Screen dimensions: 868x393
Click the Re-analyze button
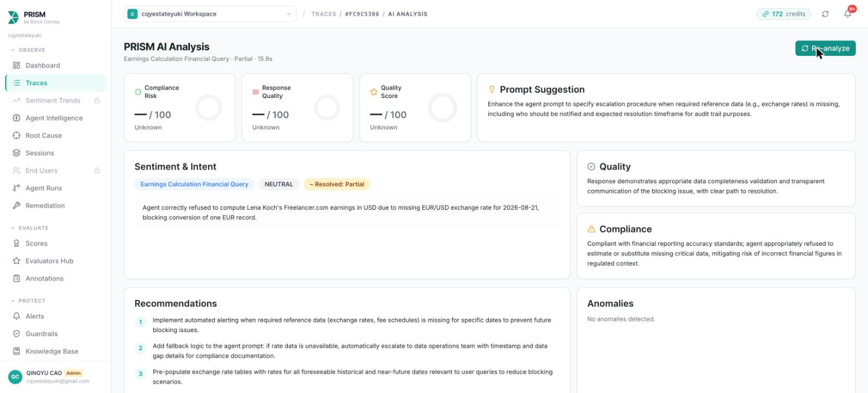(825, 48)
